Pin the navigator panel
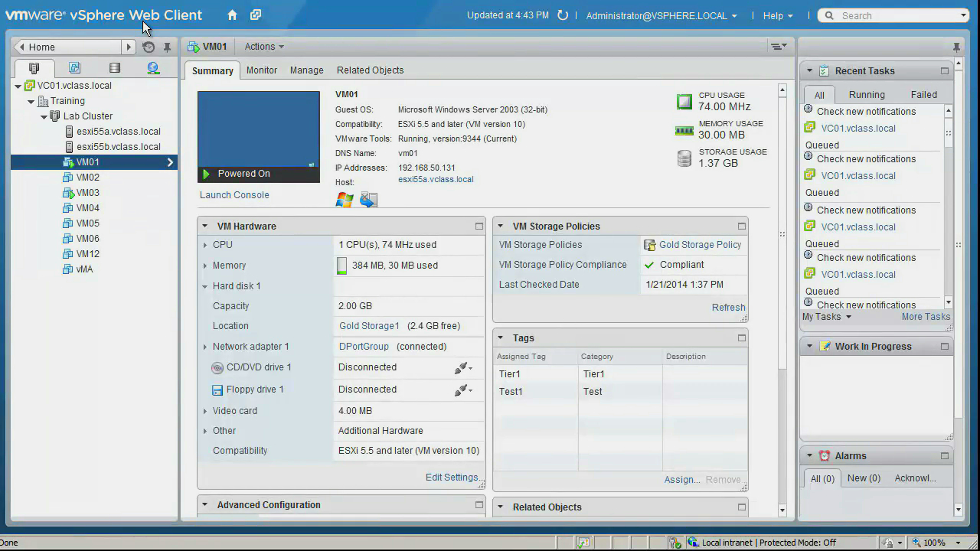 (x=167, y=47)
